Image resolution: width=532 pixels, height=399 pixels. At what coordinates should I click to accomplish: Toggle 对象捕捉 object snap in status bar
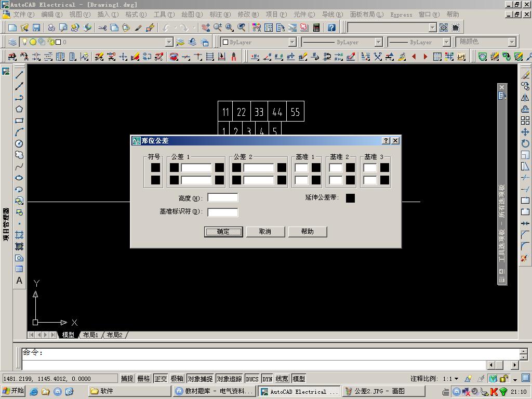[x=200, y=378]
